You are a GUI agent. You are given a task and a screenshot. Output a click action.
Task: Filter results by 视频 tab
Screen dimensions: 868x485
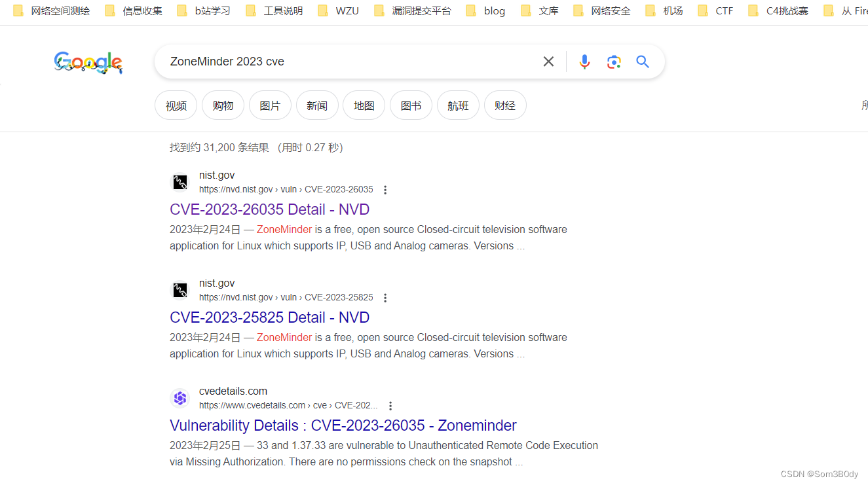pyautogui.click(x=176, y=105)
